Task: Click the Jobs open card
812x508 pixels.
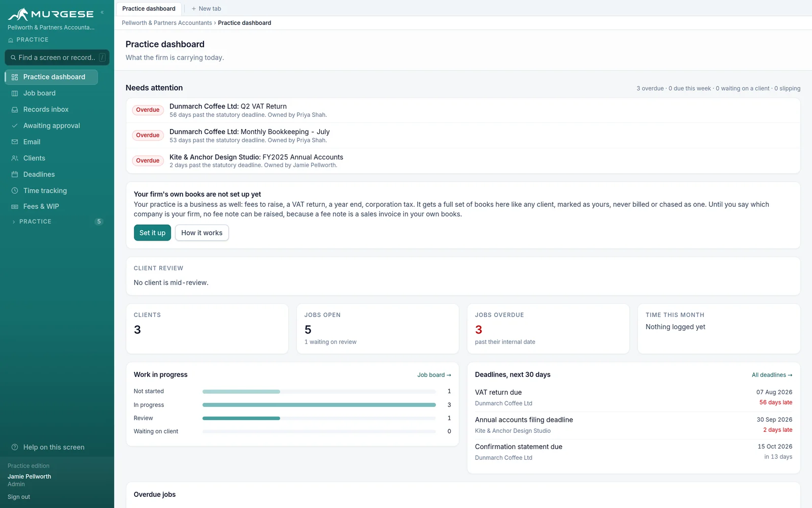Action: coord(378,329)
